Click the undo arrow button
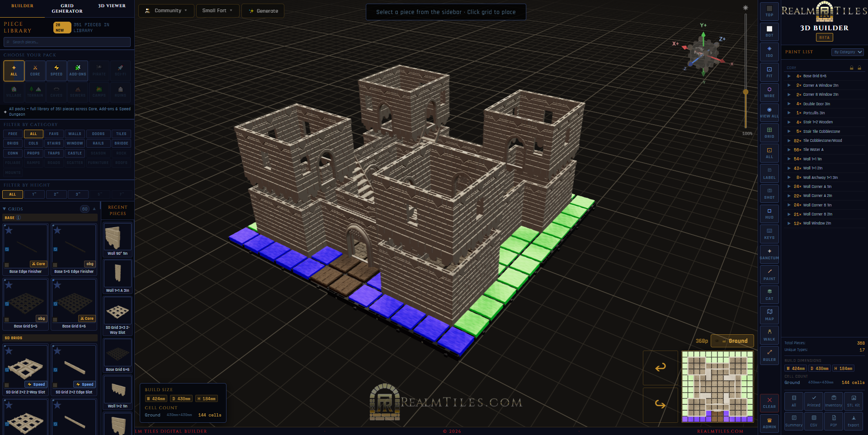The width and height of the screenshot is (868, 435). pos(660,368)
